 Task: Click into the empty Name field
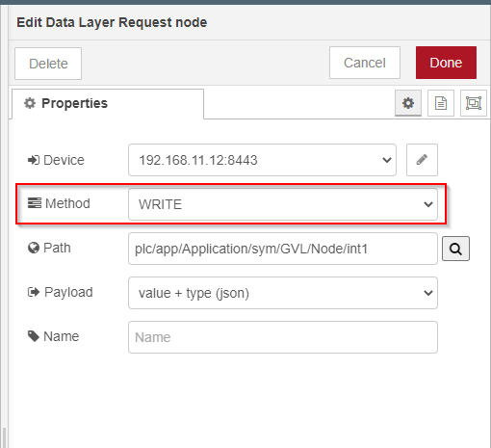tap(283, 337)
